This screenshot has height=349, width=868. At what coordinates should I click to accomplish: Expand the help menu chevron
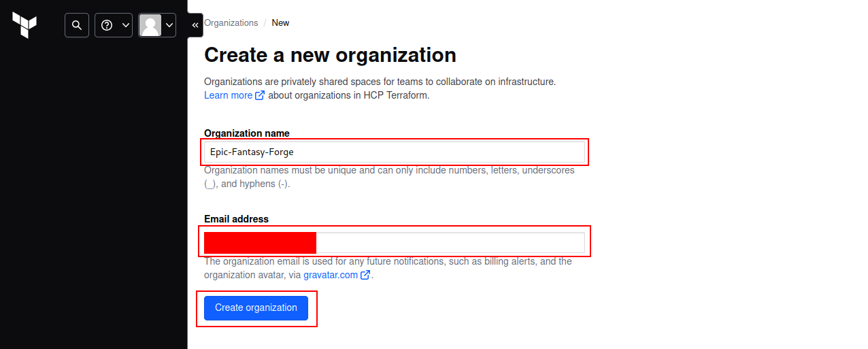point(126,25)
